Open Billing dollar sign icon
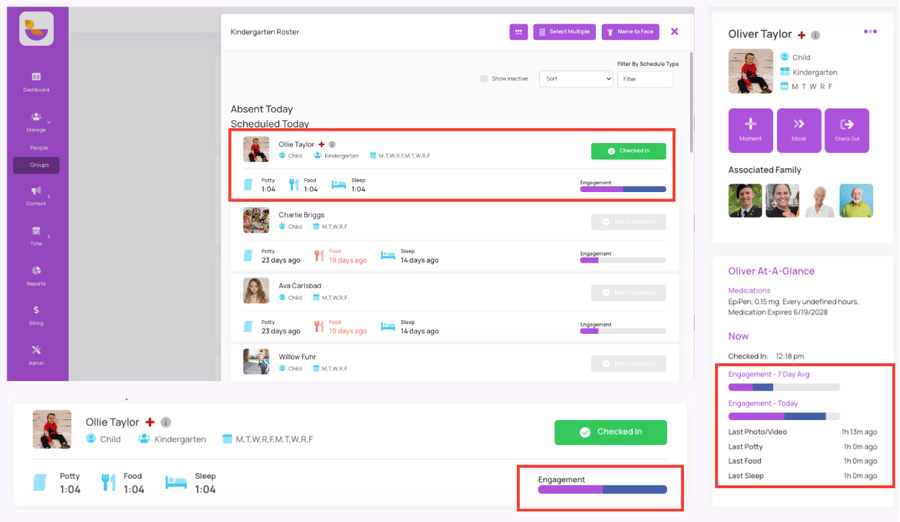The height and width of the screenshot is (522, 900). pos(36,311)
